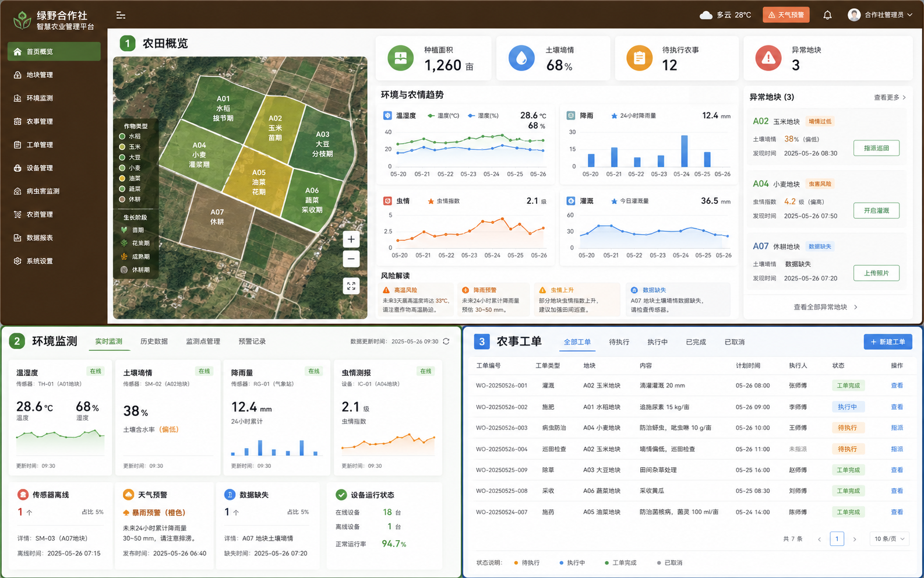Switch to the 已取消 work order tab
This screenshot has height=578, width=924.
coord(735,342)
